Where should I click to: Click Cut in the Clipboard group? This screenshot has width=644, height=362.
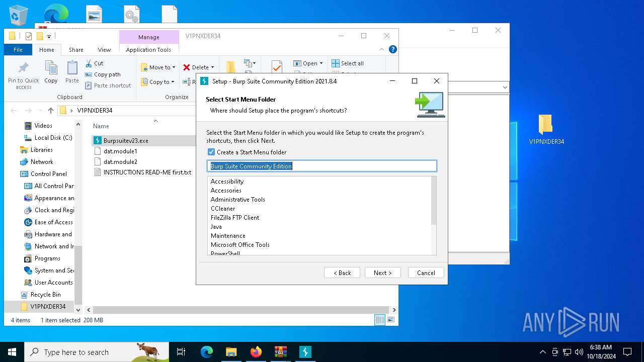(94, 63)
